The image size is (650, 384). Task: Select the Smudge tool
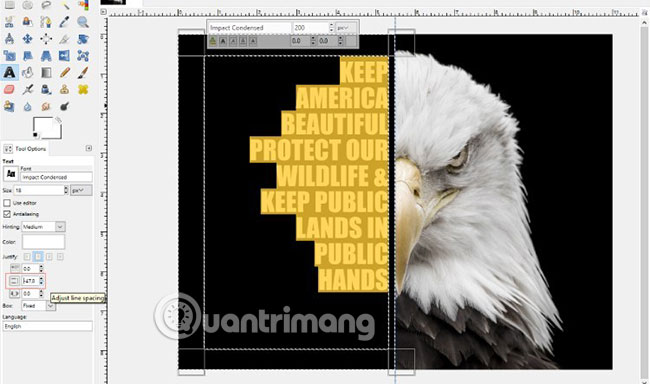point(46,106)
